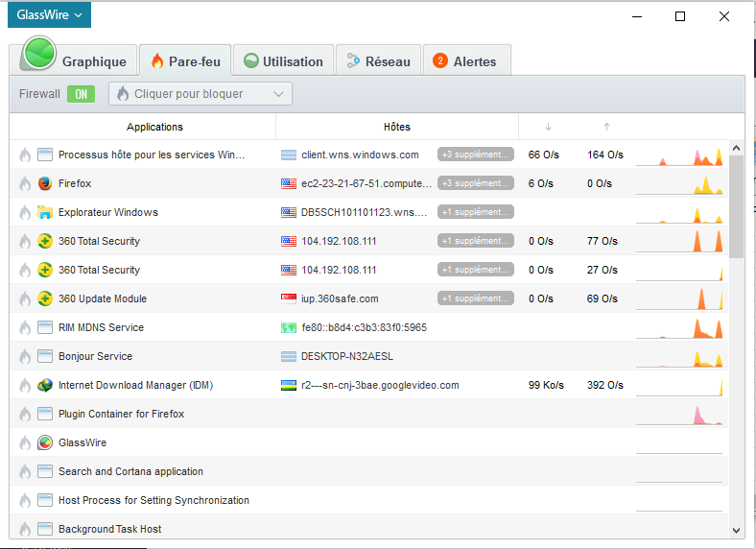Click the Internet Download Manager globe icon
The height and width of the screenshot is (549, 756).
[x=45, y=385]
